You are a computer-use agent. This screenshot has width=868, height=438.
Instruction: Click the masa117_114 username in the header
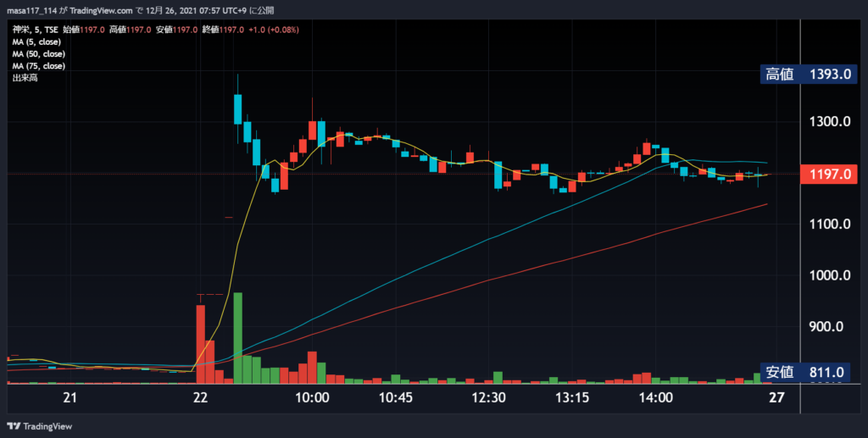pos(31,10)
